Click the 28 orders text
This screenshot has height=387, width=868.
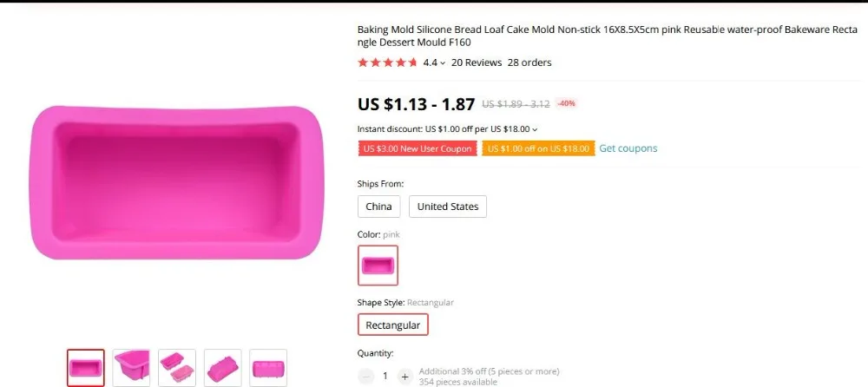click(x=529, y=62)
